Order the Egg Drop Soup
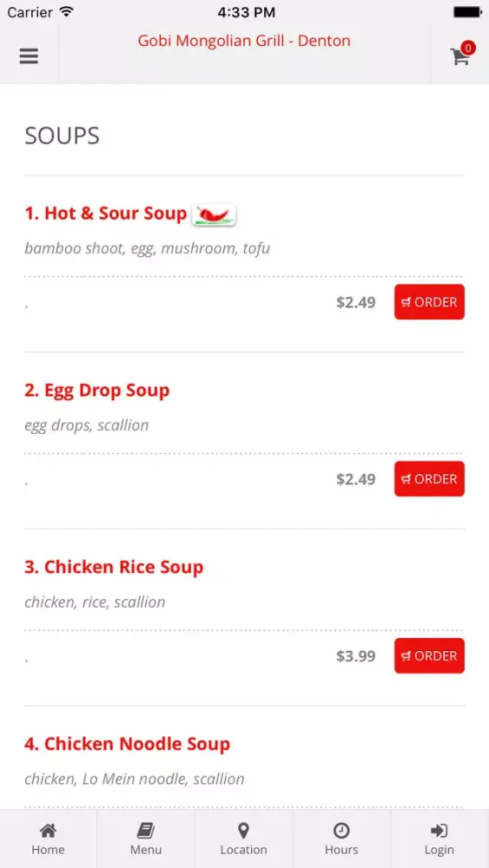 pyautogui.click(x=429, y=479)
